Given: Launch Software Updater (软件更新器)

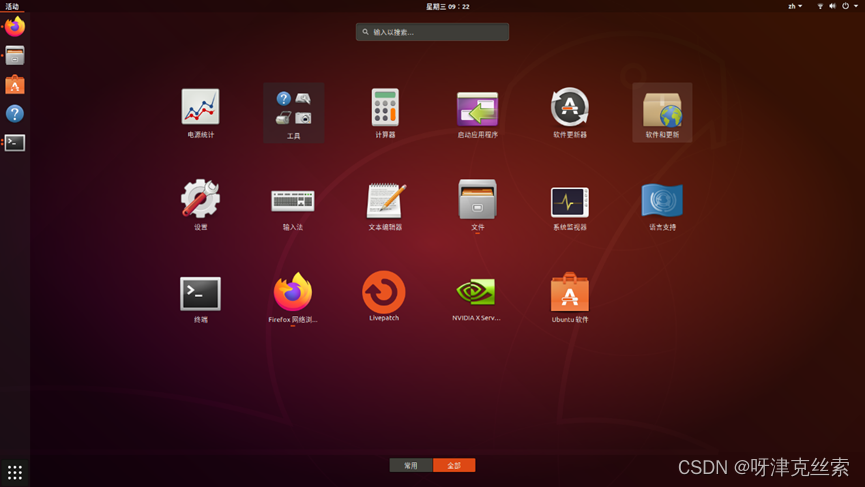Looking at the screenshot, I should coord(570,113).
